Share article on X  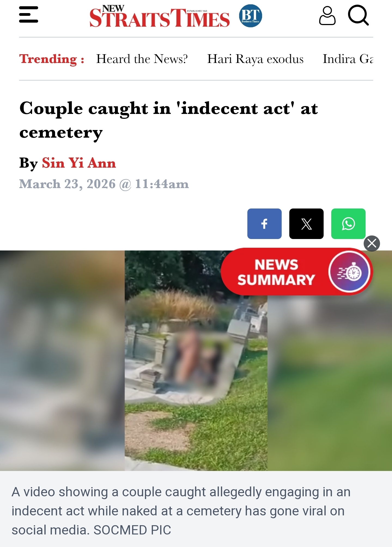click(x=306, y=224)
